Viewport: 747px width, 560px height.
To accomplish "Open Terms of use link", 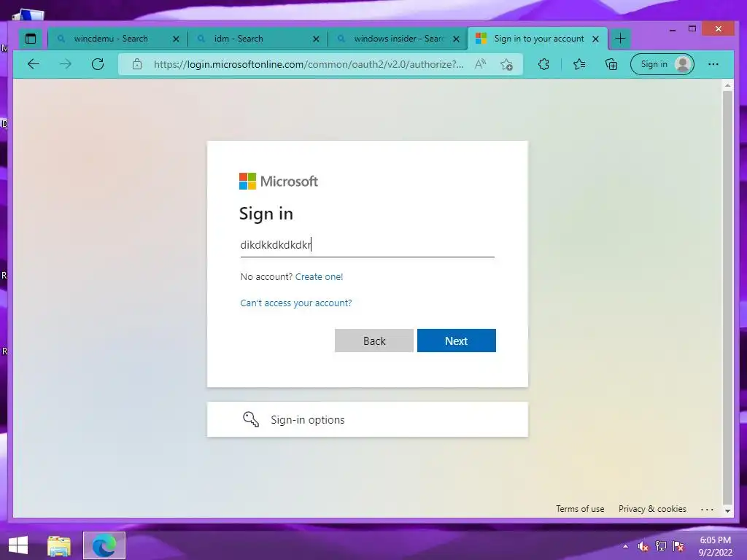I will [580, 508].
